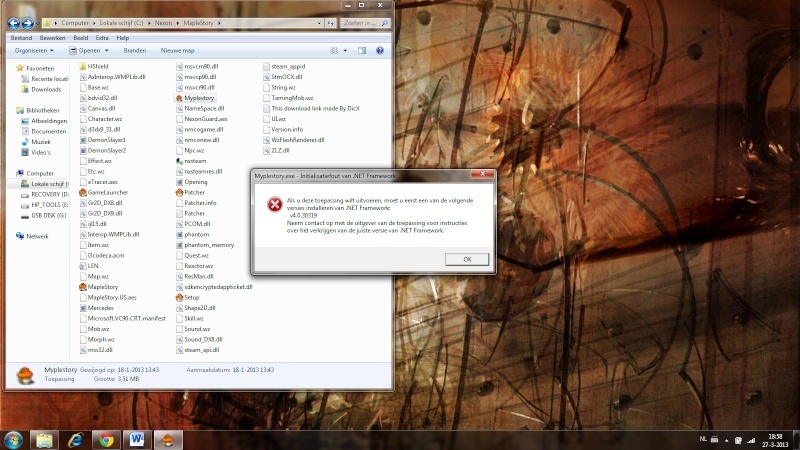This screenshot has height=450, width=800.
Task: Open the Help menu
Action: (x=122, y=38)
